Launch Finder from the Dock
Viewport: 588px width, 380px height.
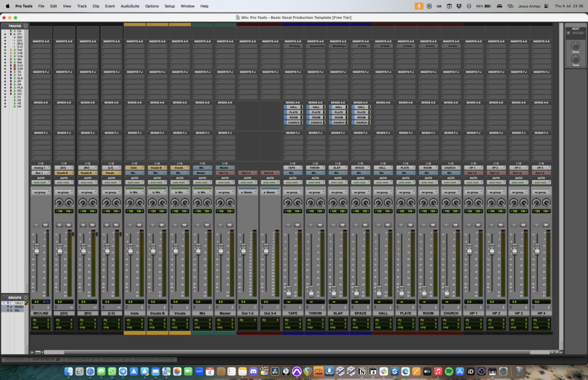click(68, 371)
